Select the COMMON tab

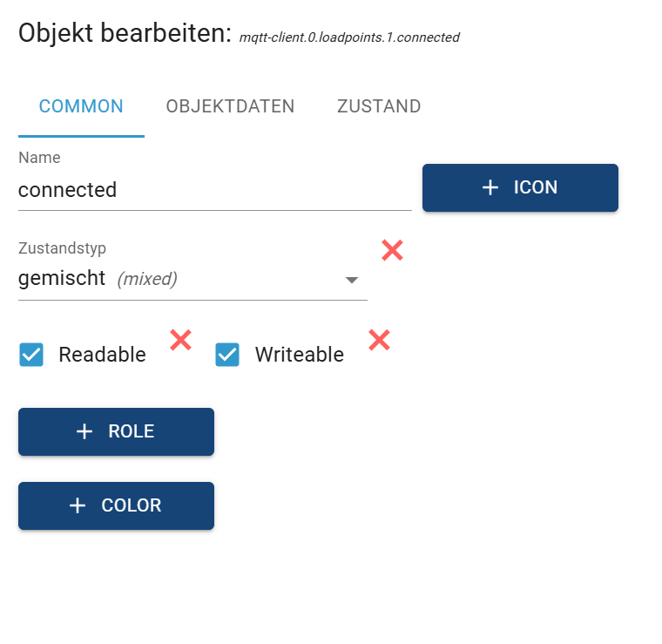point(81,106)
